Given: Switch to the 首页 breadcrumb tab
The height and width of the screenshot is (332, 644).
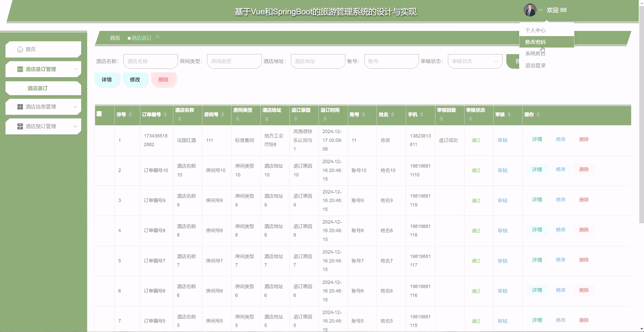Looking at the screenshot, I should 115,38.
